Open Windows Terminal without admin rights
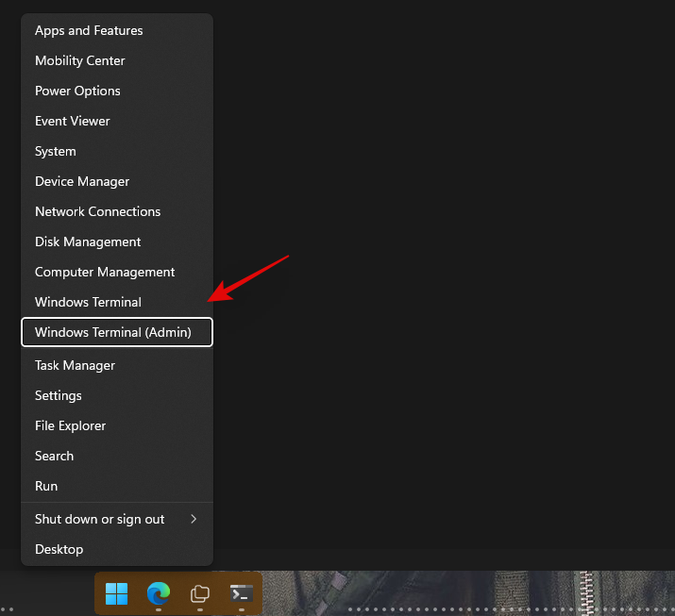 point(88,302)
